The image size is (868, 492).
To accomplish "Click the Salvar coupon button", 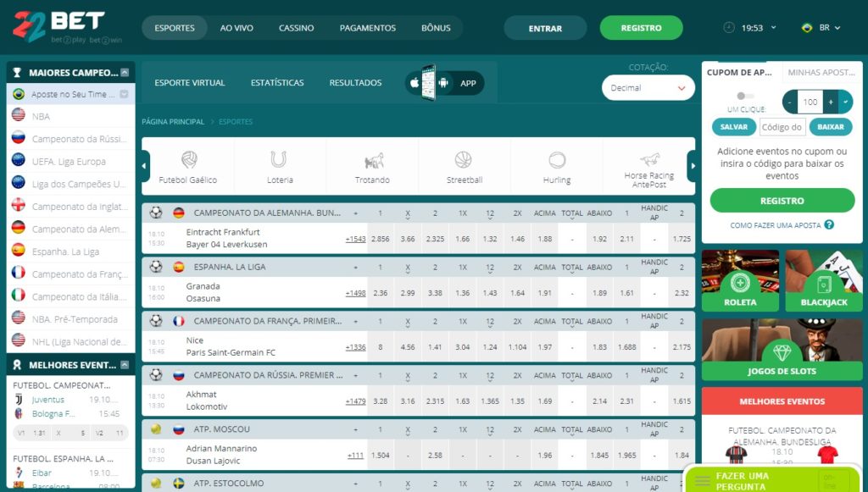I will click(734, 126).
